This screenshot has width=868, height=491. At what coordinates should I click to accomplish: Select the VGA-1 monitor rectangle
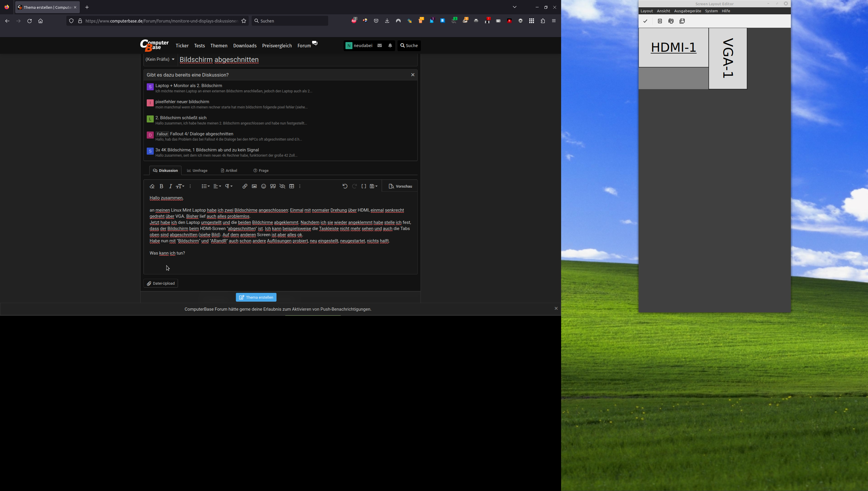coord(728,59)
